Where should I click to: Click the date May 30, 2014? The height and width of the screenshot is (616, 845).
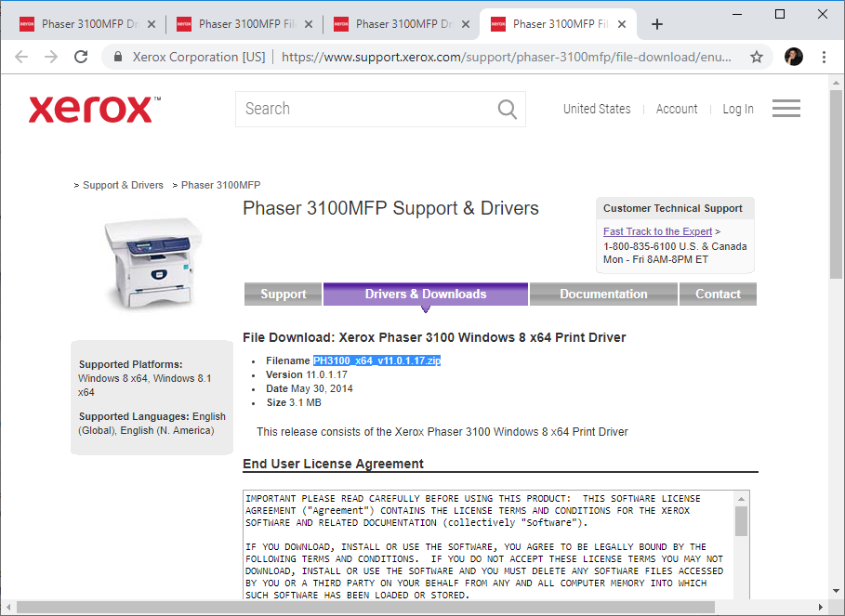pyautogui.click(x=322, y=388)
